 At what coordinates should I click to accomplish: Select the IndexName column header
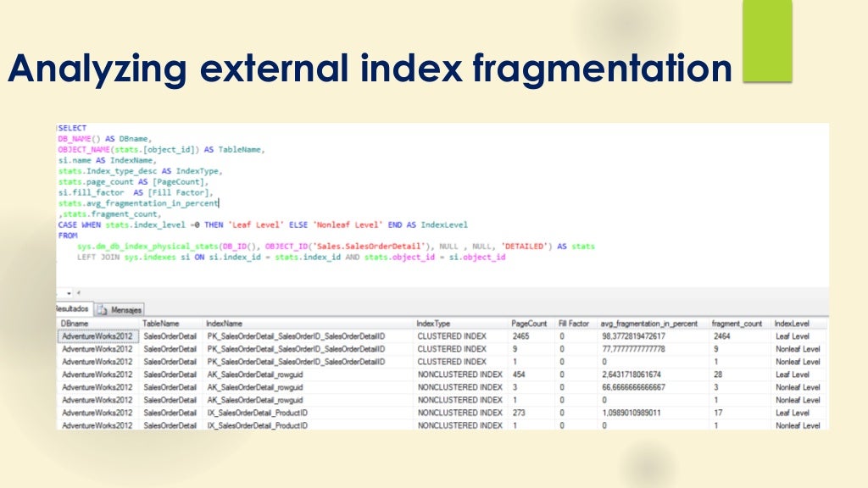point(224,324)
